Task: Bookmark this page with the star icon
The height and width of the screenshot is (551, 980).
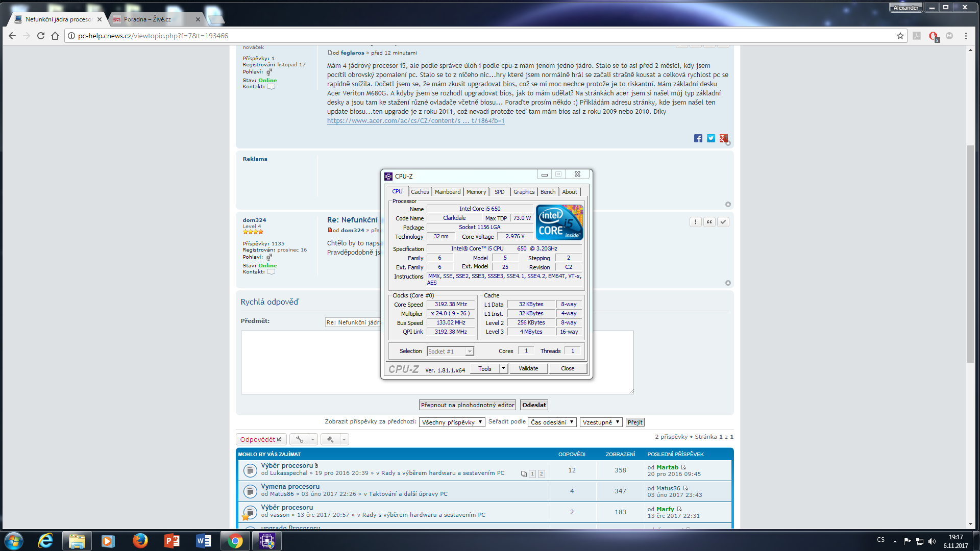Action: click(900, 36)
